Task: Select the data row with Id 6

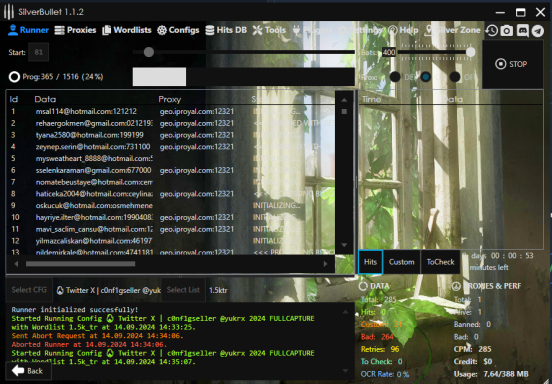Action: tap(171, 170)
